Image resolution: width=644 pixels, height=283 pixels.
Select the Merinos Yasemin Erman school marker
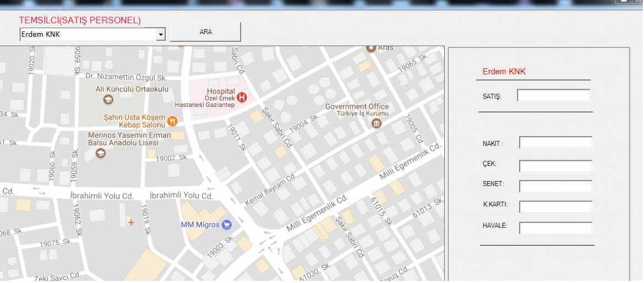click(100, 153)
